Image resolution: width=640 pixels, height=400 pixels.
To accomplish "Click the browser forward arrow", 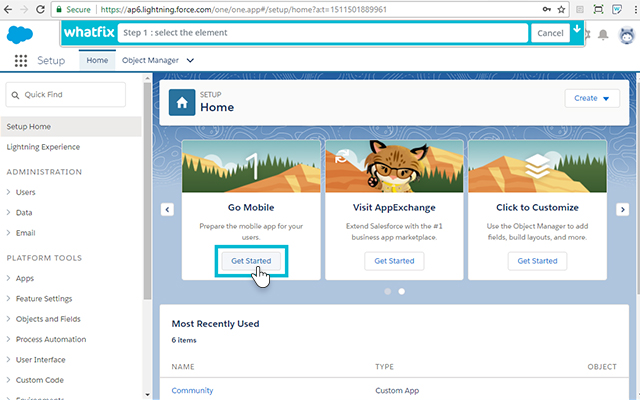I will [24, 9].
